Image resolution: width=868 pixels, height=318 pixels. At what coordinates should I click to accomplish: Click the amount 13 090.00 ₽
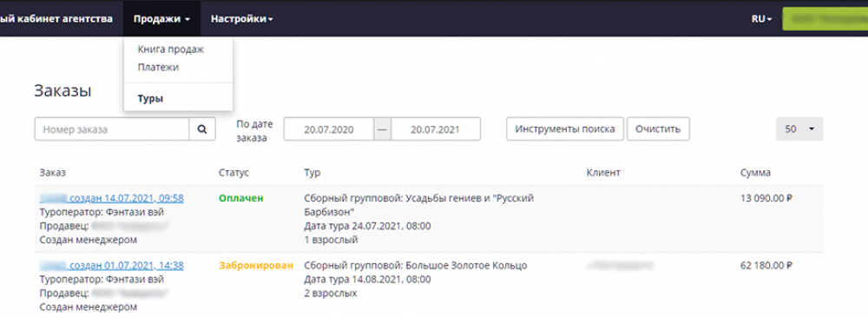coord(766,198)
